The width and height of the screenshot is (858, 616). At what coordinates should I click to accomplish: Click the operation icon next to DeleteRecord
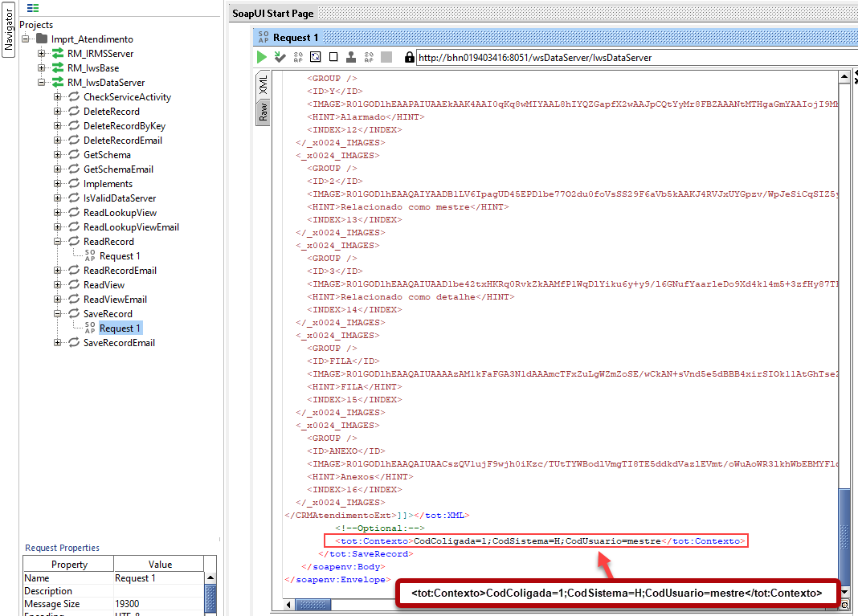click(74, 111)
